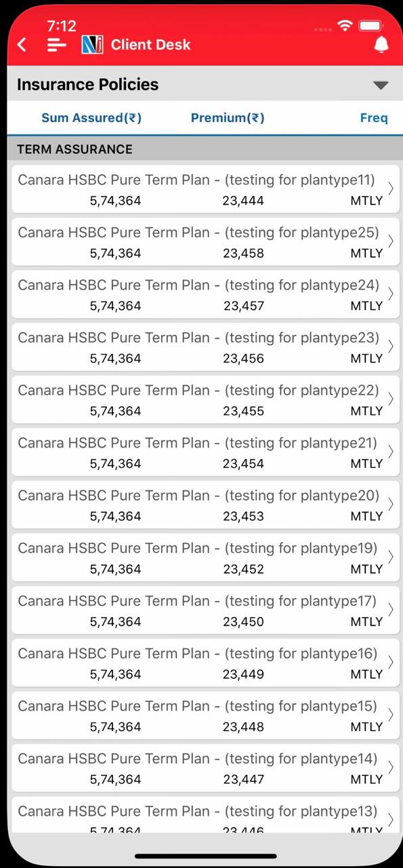Open the hamburger menu icon
Image resolution: width=403 pixels, height=868 pixels.
(57, 45)
